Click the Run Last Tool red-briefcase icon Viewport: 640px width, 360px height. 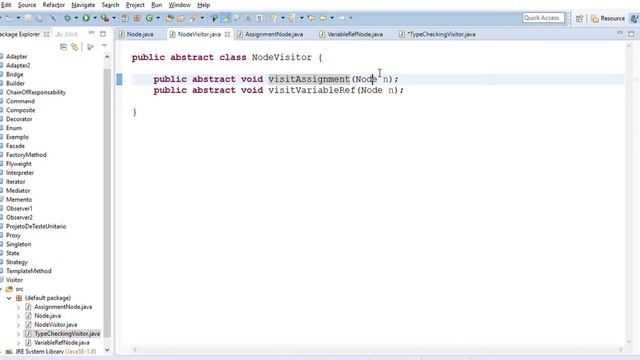pos(105,18)
